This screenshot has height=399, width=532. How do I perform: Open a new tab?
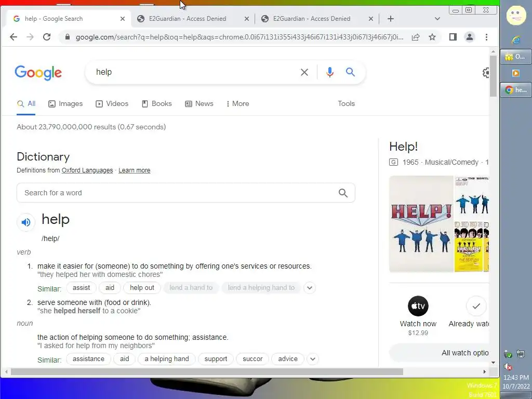[x=391, y=19]
